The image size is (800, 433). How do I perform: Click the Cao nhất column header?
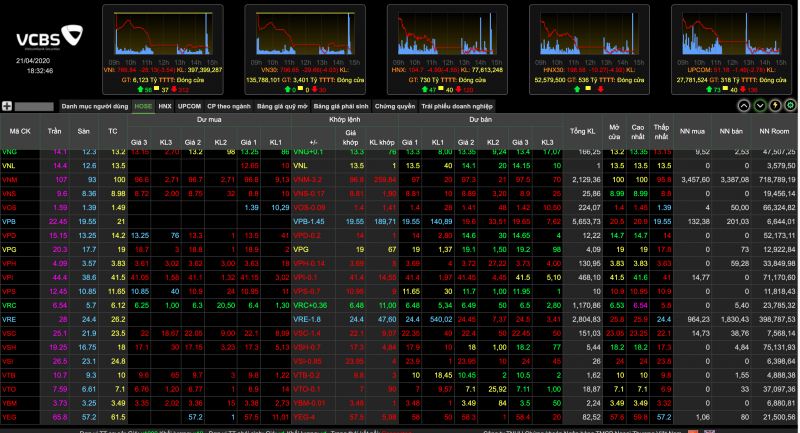coord(638,132)
